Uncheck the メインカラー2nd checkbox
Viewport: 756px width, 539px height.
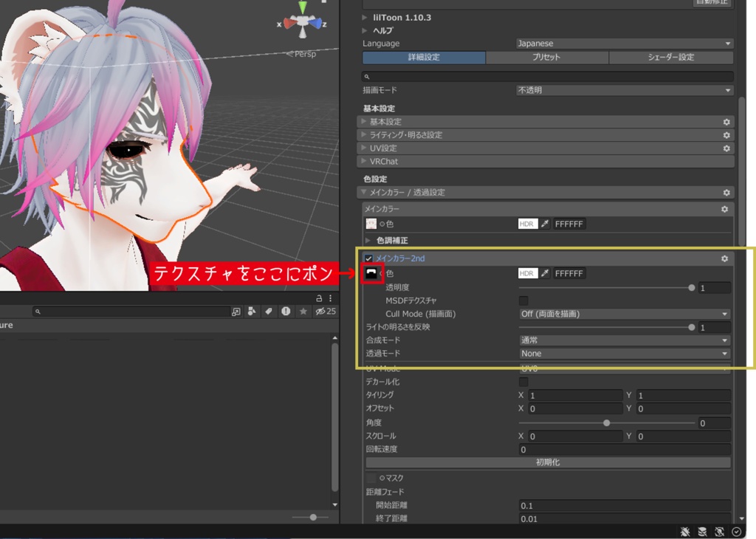pyautogui.click(x=367, y=258)
